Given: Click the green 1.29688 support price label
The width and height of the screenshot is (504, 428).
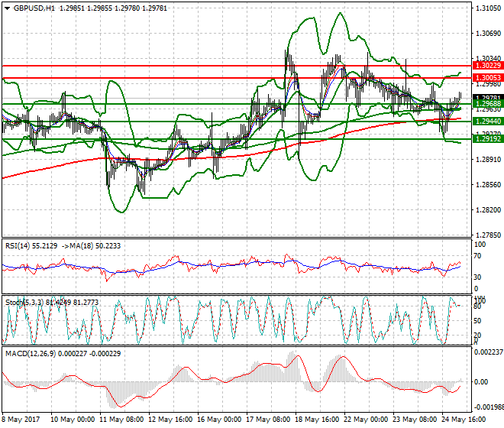Looking at the screenshot, I should point(488,104).
